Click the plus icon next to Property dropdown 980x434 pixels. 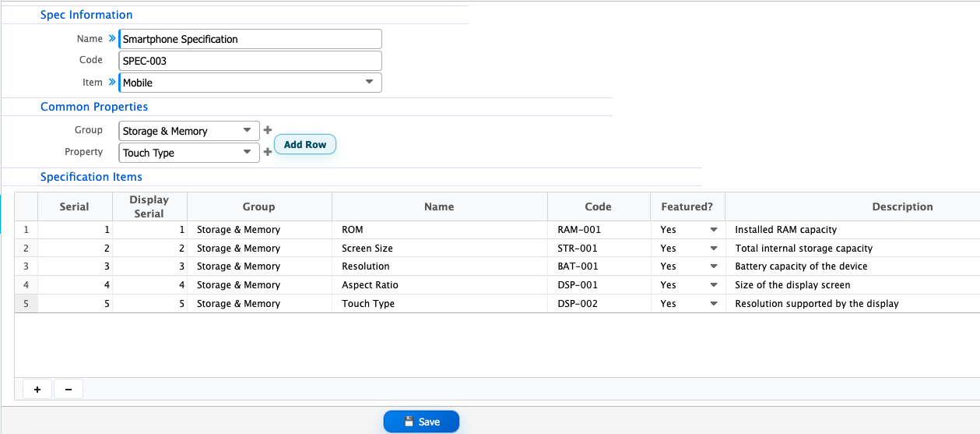(x=268, y=153)
